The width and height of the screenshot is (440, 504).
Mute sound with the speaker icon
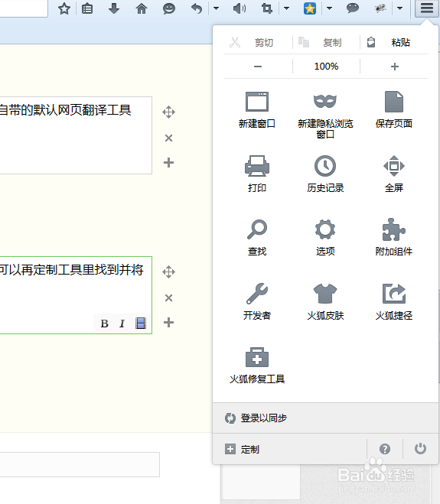tap(240, 8)
